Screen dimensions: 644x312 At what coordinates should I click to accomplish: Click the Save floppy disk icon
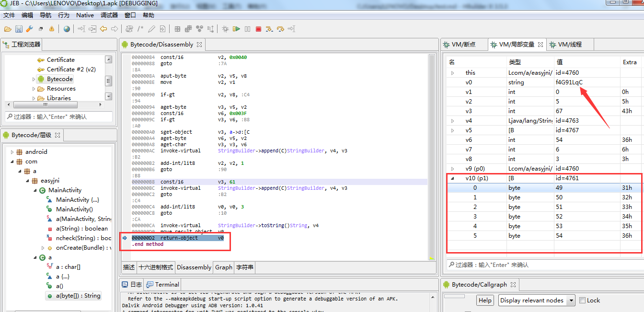pos(19,29)
